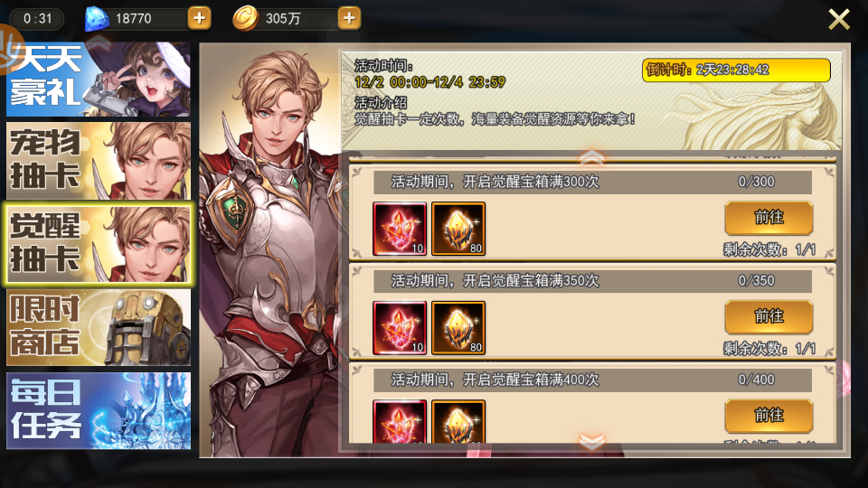Select red crystal reward in 350次 row
868x488 pixels.
click(400, 327)
